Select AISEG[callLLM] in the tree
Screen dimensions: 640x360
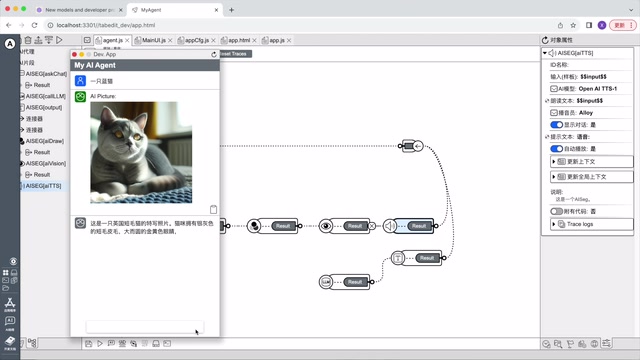pos(46,96)
